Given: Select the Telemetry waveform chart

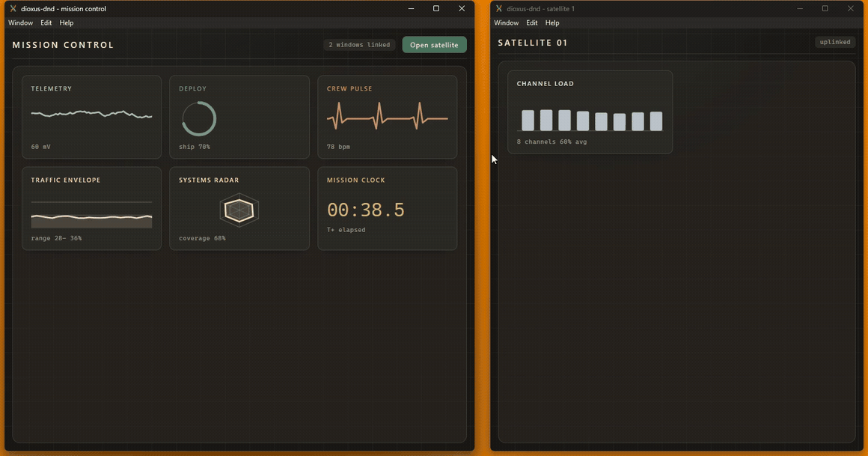Looking at the screenshot, I should [91, 114].
